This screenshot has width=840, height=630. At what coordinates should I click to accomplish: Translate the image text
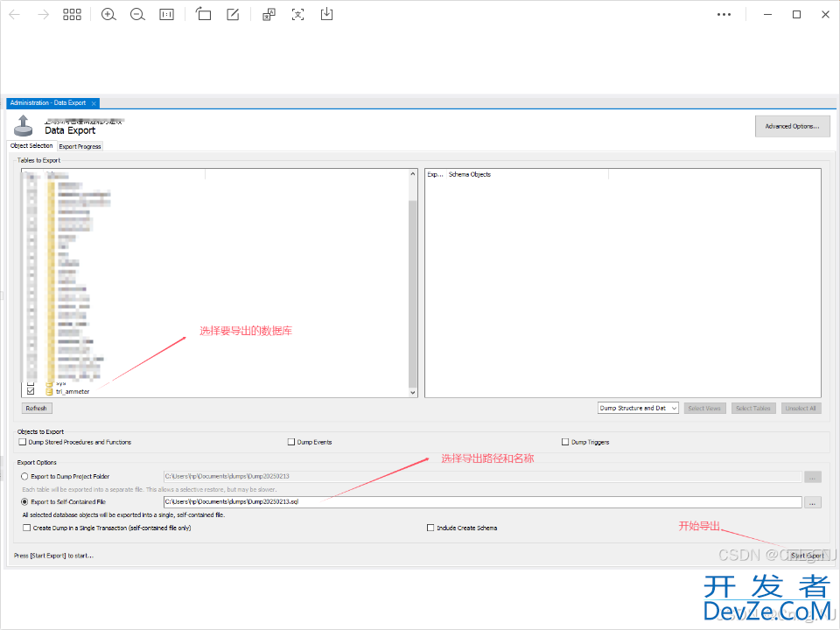269,15
